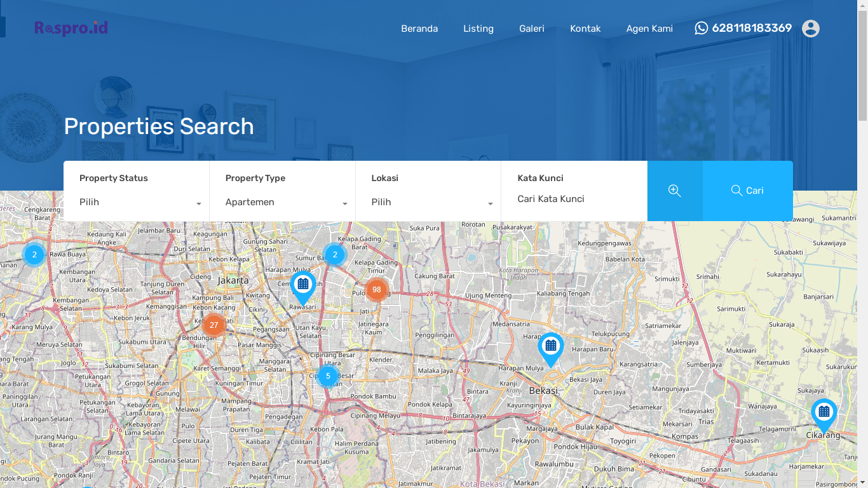The height and width of the screenshot is (488, 868).
Task: Expand the Property Type Apartemen dropdown
Action: tap(285, 202)
